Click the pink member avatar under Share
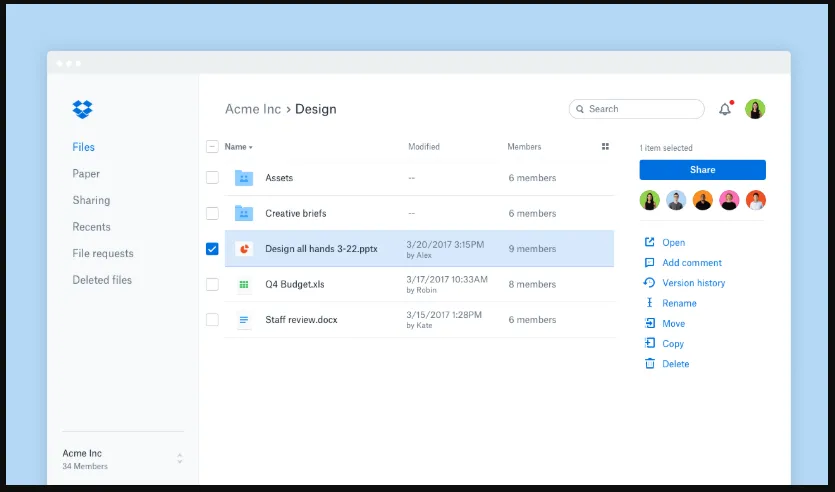The image size is (835, 492). point(729,201)
